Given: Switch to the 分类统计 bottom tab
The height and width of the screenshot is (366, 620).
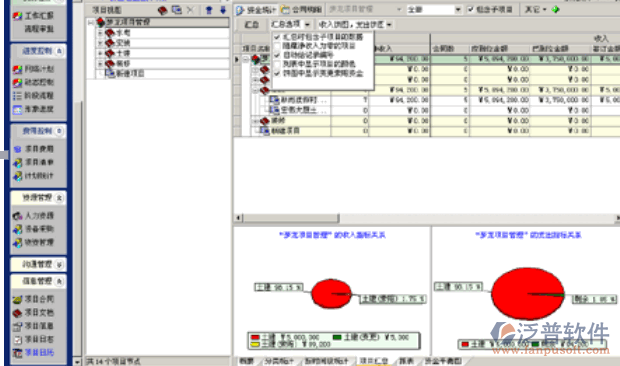Looking at the screenshot, I should pos(279,361).
